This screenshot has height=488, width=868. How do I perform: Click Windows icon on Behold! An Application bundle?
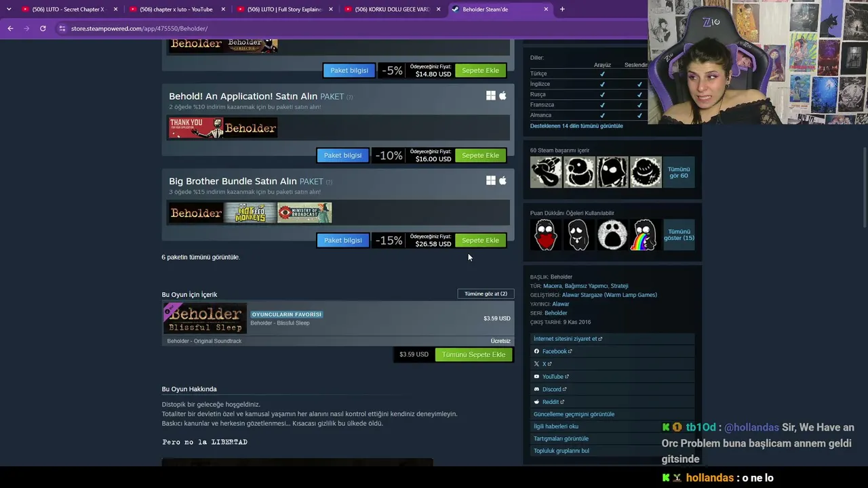pos(491,96)
